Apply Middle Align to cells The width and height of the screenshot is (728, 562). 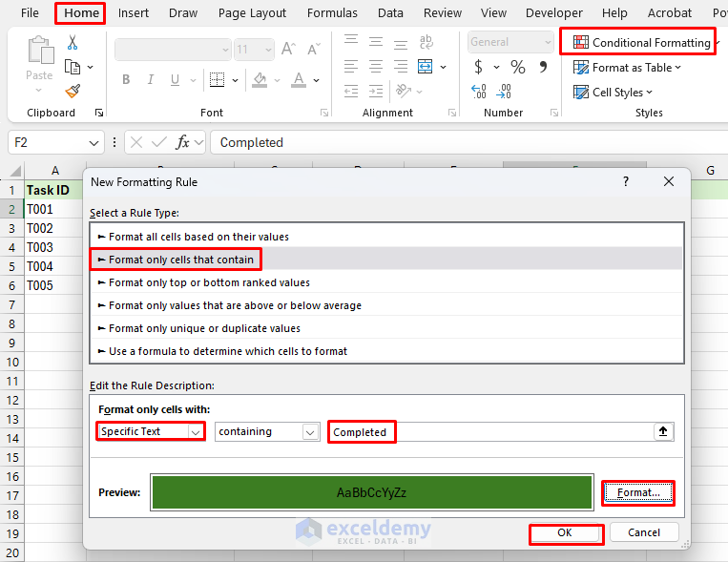click(x=376, y=42)
